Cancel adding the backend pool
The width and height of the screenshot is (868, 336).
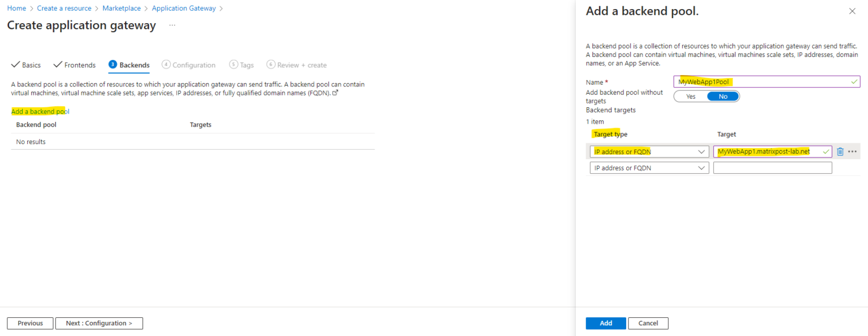(x=648, y=323)
